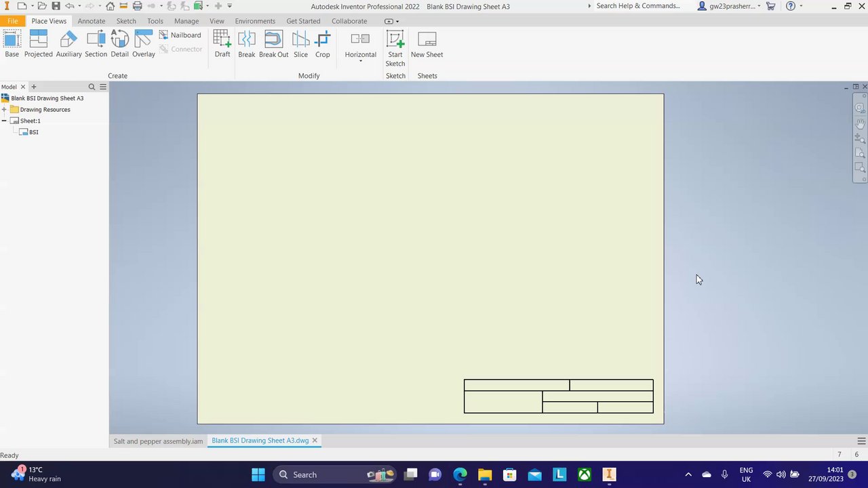This screenshot has width=868, height=488.
Task: Select the Break Out tool
Action: coord(273,44)
